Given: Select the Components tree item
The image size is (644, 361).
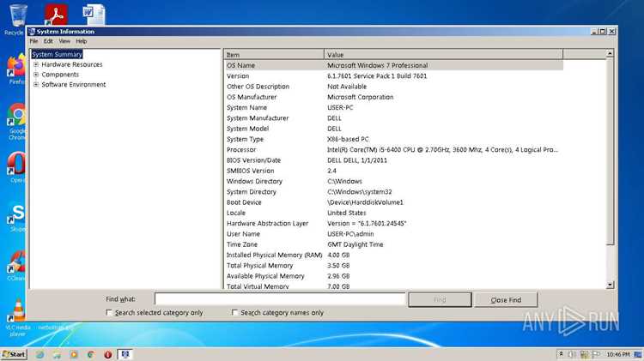Looking at the screenshot, I should 60,75.
